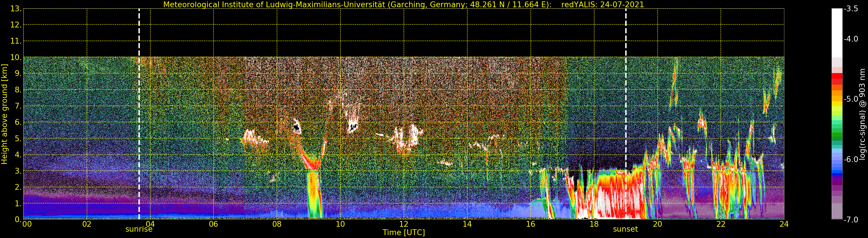Click the '7.' tick on the height axis
This screenshot has height=238, width=868.
tap(18, 106)
